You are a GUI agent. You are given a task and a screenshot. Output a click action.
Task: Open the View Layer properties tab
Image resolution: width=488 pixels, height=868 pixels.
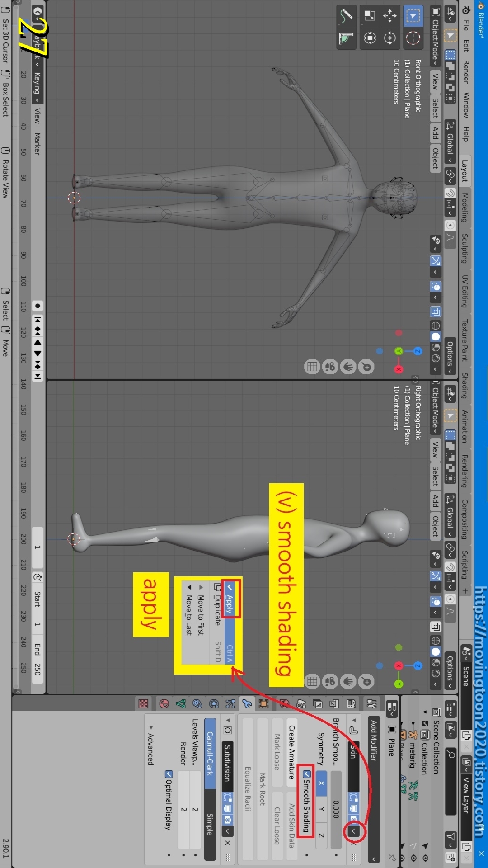pyautogui.click(x=318, y=703)
